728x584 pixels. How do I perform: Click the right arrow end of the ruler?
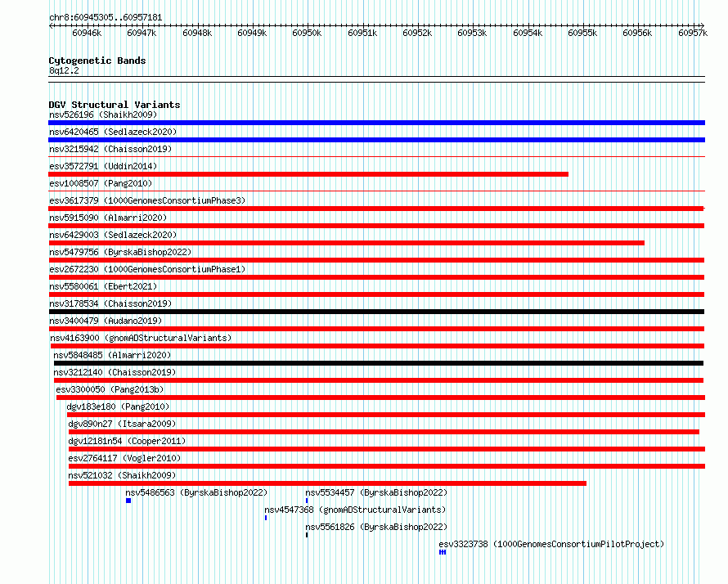(x=702, y=26)
